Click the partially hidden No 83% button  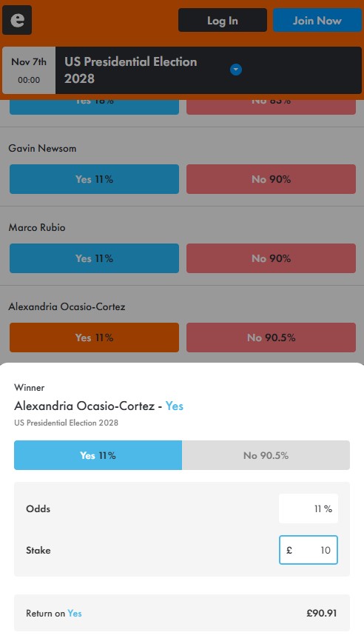pyautogui.click(x=272, y=107)
